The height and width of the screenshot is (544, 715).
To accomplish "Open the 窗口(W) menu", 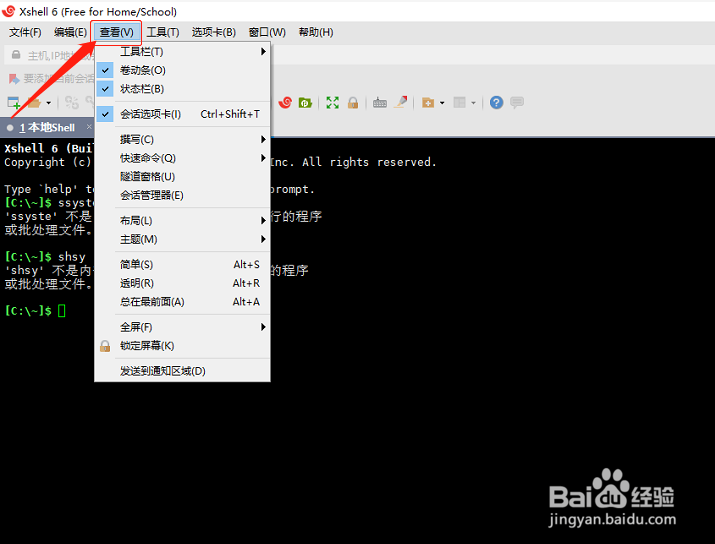I will tap(267, 32).
